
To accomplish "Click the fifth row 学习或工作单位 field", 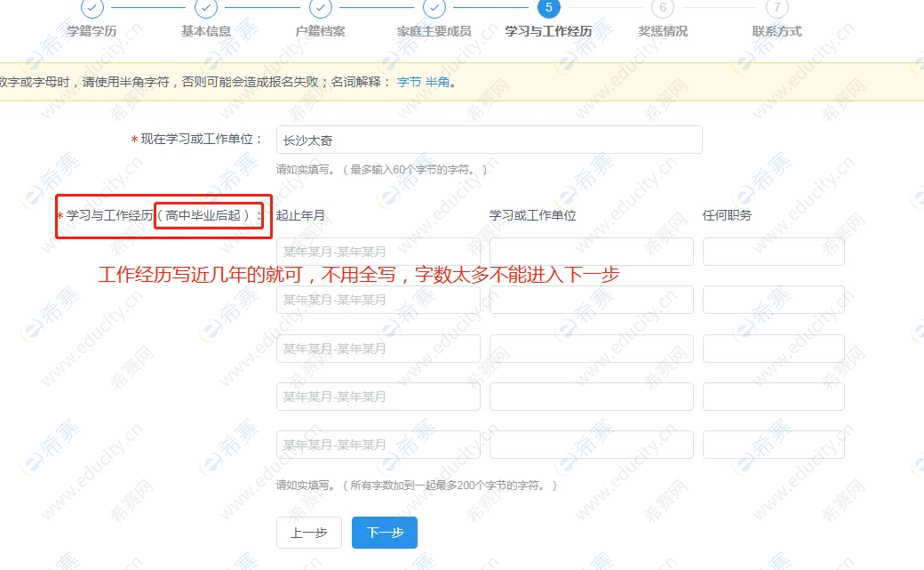I will [591, 445].
